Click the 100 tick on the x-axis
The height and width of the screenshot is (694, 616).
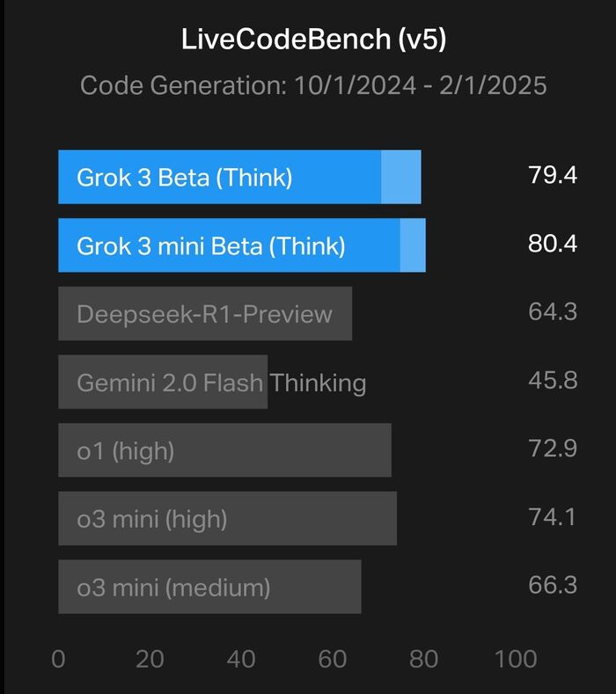click(x=516, y=659)
